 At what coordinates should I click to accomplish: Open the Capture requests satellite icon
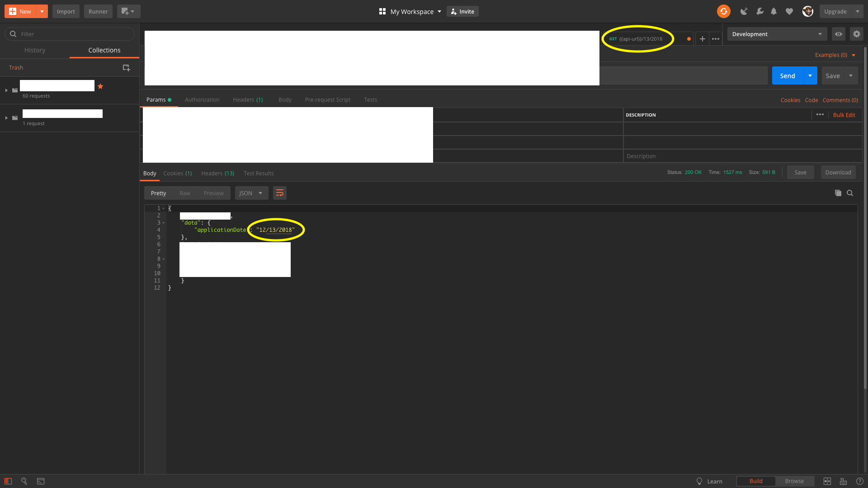744,11
